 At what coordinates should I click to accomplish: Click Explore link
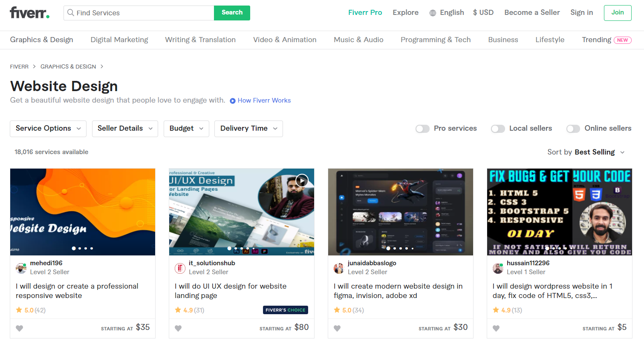pos(406,13)
